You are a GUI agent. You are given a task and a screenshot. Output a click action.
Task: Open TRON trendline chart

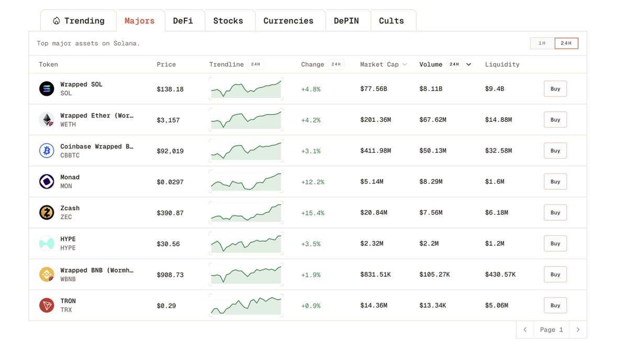246,305
